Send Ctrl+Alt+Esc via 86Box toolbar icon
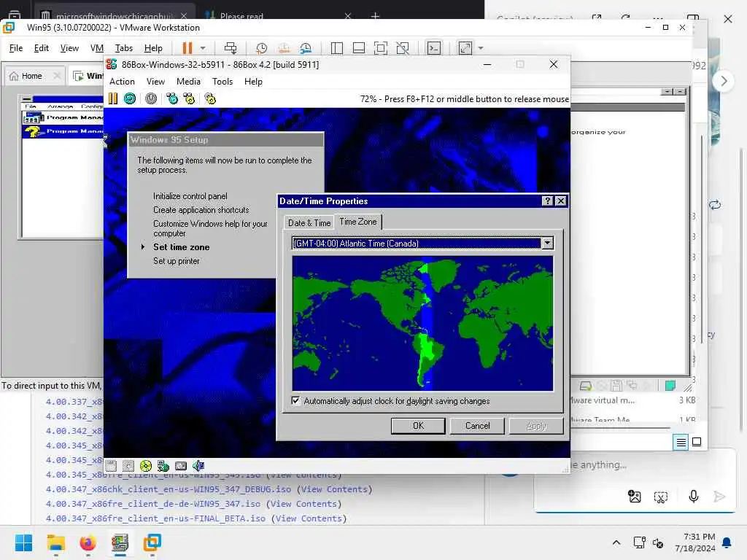Screen dimensions: 747x560 tap(189, 98)
